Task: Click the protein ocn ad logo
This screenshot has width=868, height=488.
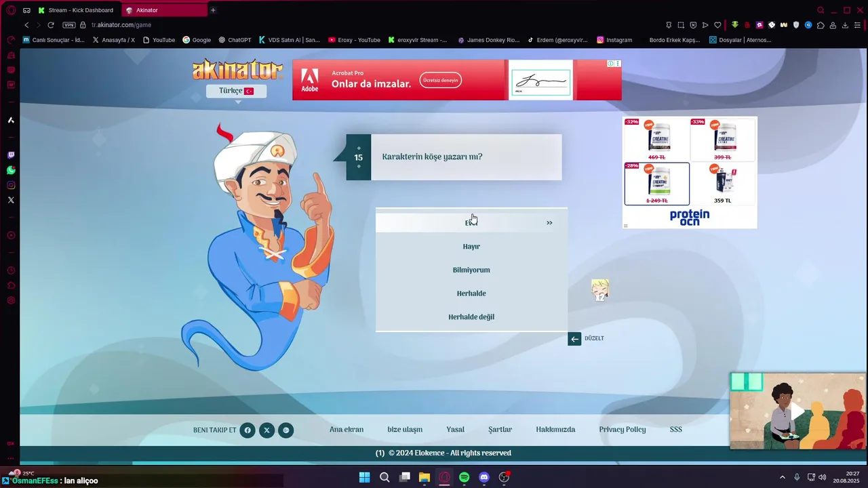Action: (x=690, y=217)
